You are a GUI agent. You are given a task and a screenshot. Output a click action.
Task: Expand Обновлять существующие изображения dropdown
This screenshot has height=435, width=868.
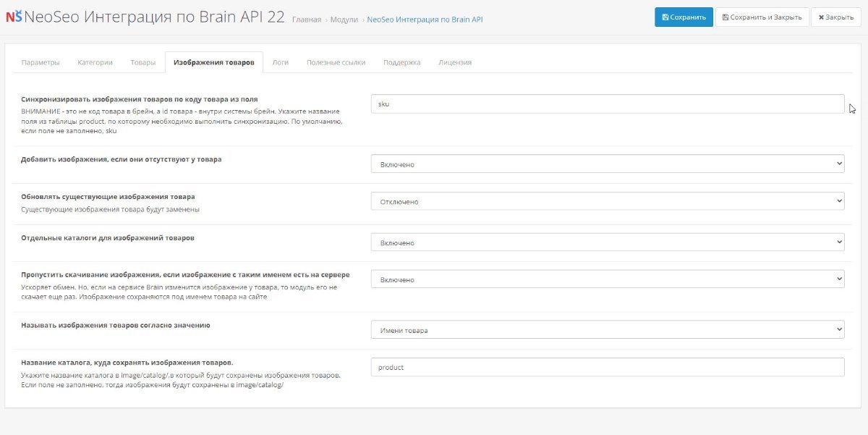(608, 201)
